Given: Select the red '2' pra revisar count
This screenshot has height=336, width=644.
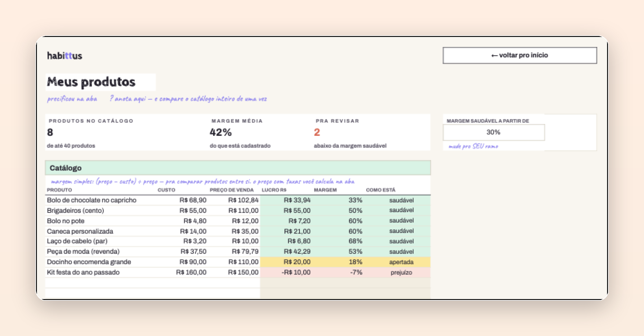Looking at the screenshot, I should 317,132.
